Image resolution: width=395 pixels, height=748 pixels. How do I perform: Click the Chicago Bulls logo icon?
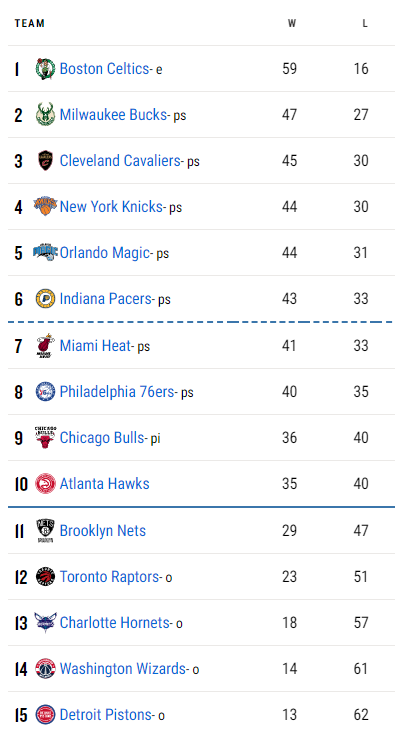45,437
